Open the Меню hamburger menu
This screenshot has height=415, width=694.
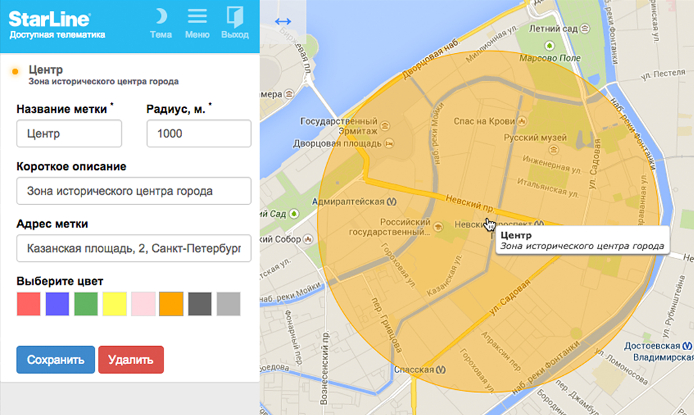point(198,17)
